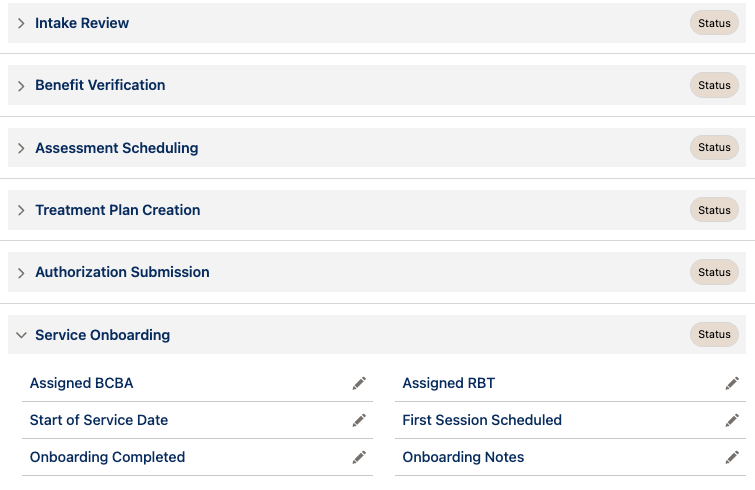Click the Treatment Plan Creation heading

pyautogui.click(x=117, y=210)
